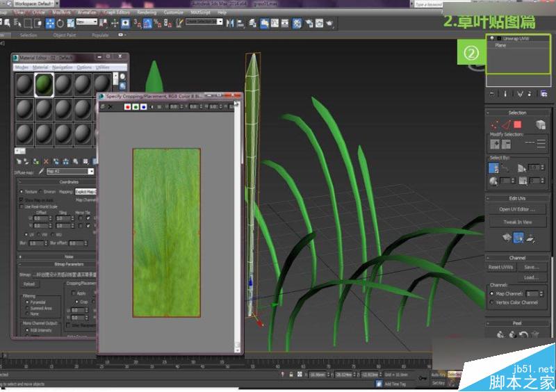Pick material with the eyedropper icon
This screenshot has height=392, width=556.
tap(41, 172)
